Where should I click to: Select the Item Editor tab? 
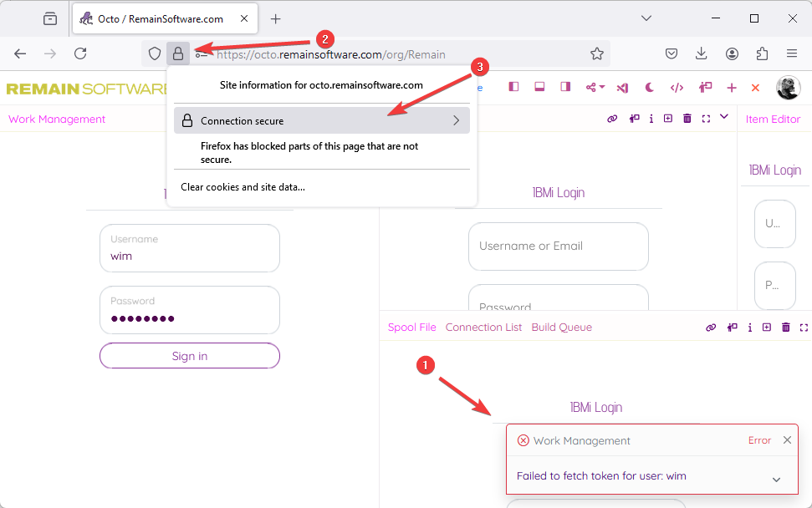pos(773,119)
